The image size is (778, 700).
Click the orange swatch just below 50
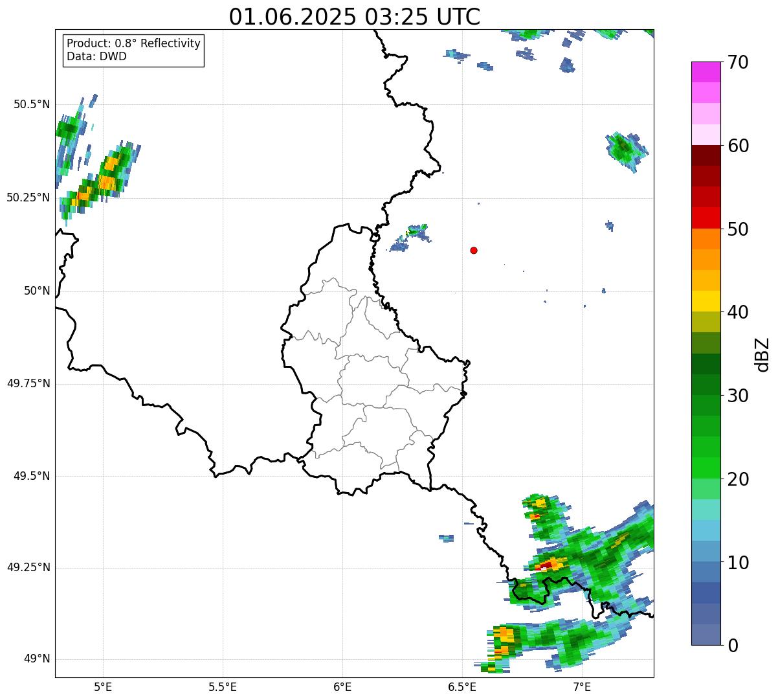tap(706, 239)
